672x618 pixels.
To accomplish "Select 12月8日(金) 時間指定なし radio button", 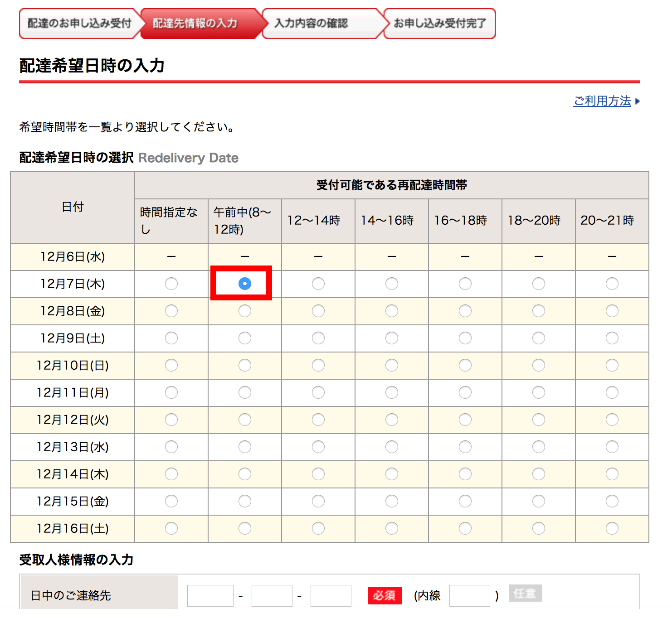I will tap(171, 311).
